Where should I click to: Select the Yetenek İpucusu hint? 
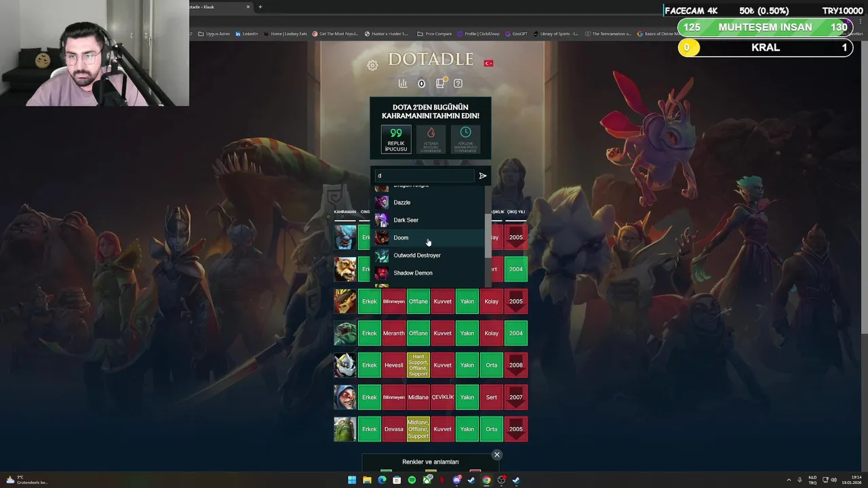click(x=431, y=140)
